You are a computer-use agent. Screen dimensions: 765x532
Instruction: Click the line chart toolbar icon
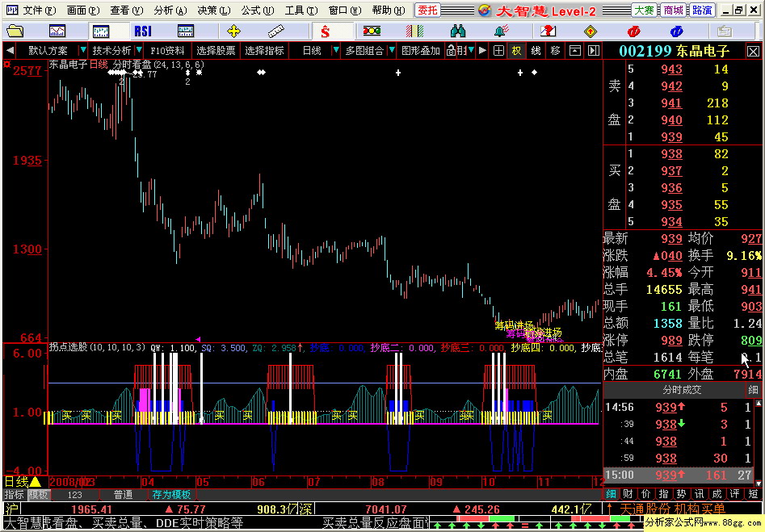click(57, 31)
